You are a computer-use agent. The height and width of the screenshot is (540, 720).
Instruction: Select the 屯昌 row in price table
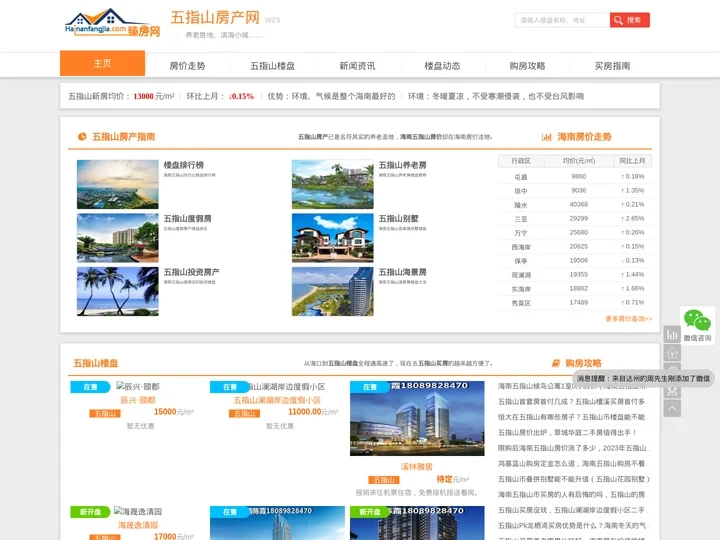tap(574, 177)
